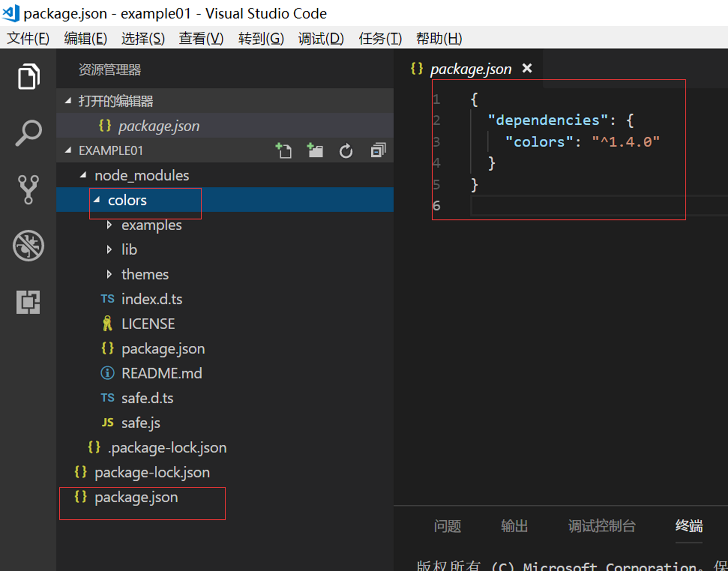
Task: Collapse the colors folder
Action: 97,200
